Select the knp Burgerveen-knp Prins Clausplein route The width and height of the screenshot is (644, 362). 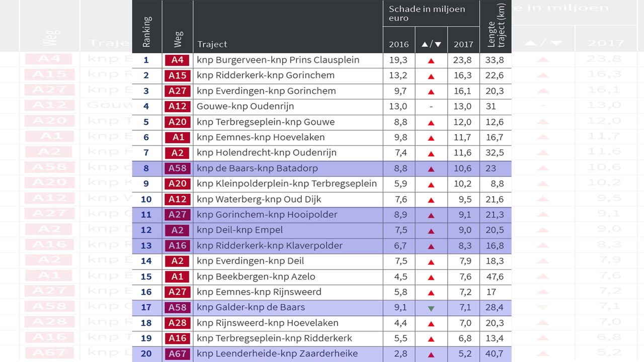pos(278,60)
